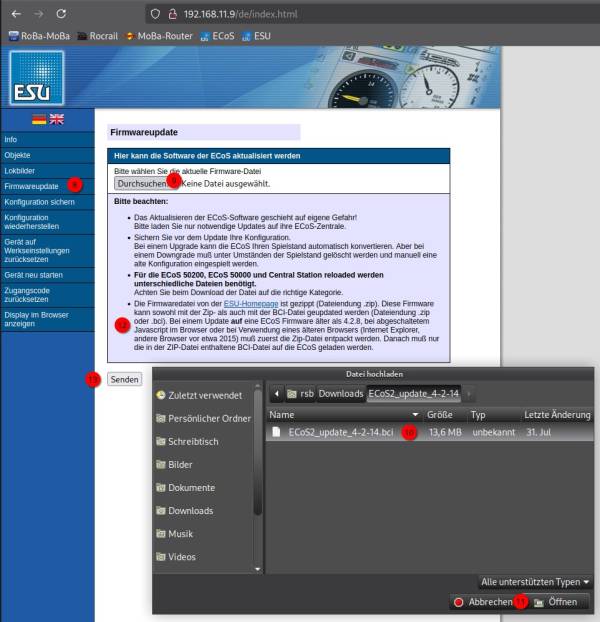Click the ESU logo
This screenshot has height=622, width=600.
[x=37, y=78]
